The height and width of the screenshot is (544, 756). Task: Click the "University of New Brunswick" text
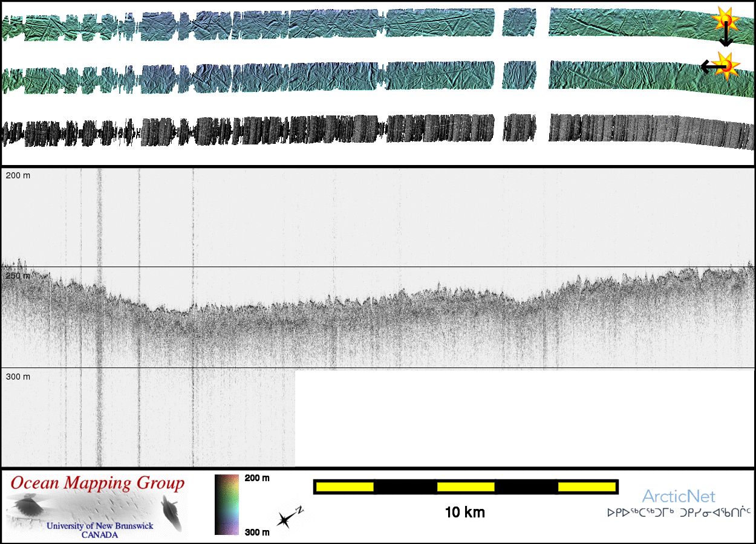[100, 526]
